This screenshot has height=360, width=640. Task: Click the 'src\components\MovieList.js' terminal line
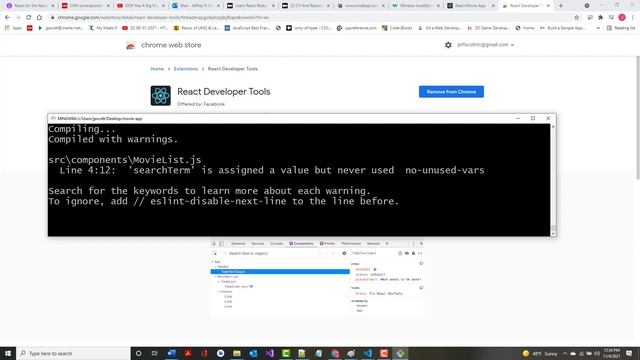point(125,160)
